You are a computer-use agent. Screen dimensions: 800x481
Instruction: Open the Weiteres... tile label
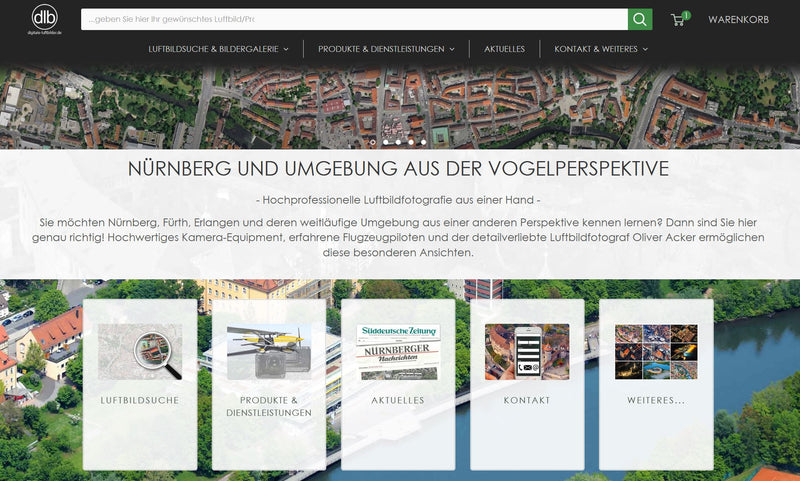point(655,400)
